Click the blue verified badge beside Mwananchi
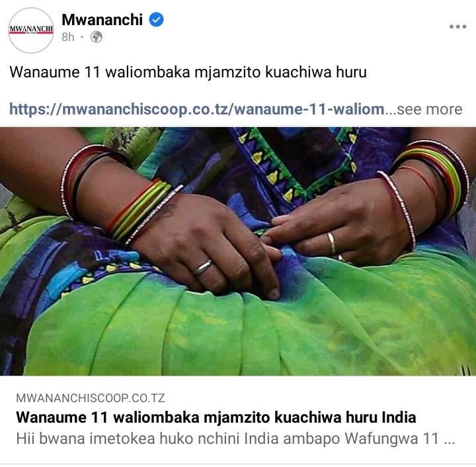Image resolution: width=476 pixels, height=467 pixels. click(x=156, y=20)
